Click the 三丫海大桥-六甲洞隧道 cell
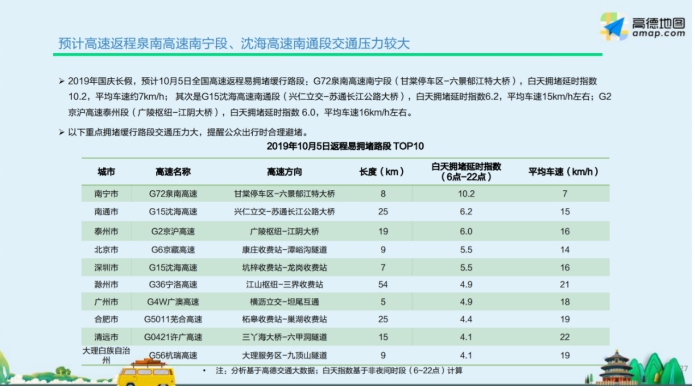Screen dimensions: 693x386 284,337
